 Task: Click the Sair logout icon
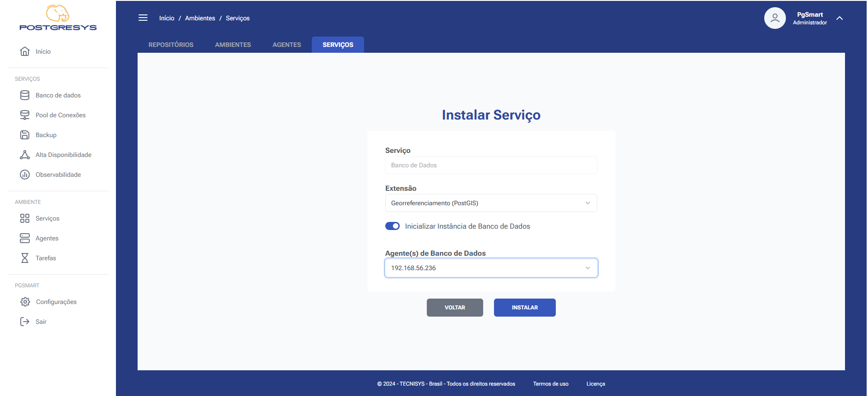click(x=25, y=322)
